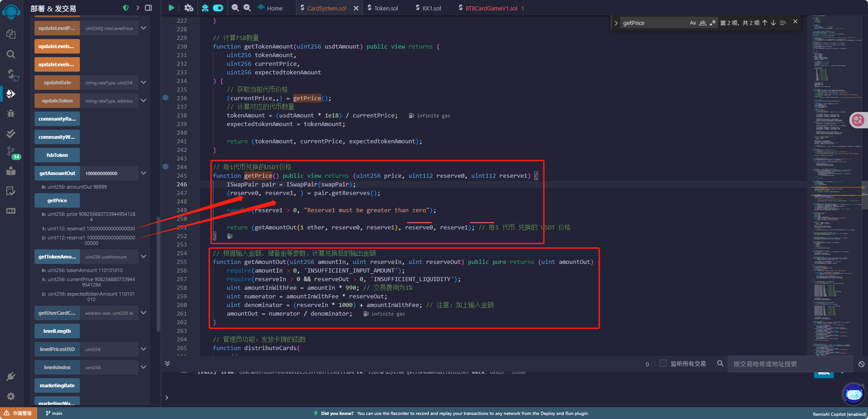Image resolution: width=868 pixels, height=419 pixels.
Task: Click the getAmountOut call button
Action: 57,173
